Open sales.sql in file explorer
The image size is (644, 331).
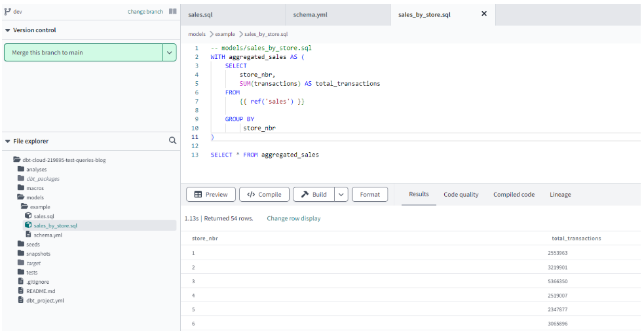pyautogui.click(x=43, y=216)
